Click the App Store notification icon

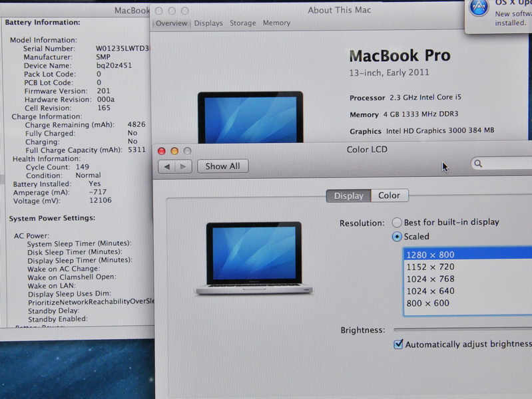(479, 7)
